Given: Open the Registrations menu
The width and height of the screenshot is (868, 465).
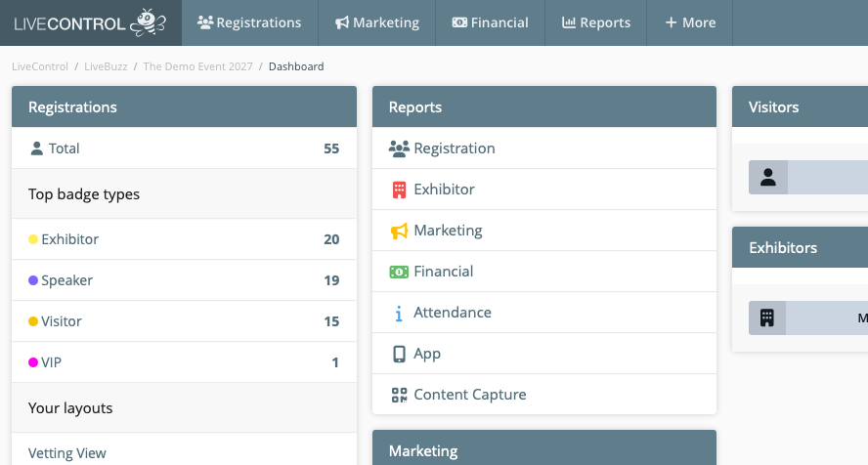Looking at the screenshot, I should 249,22.
